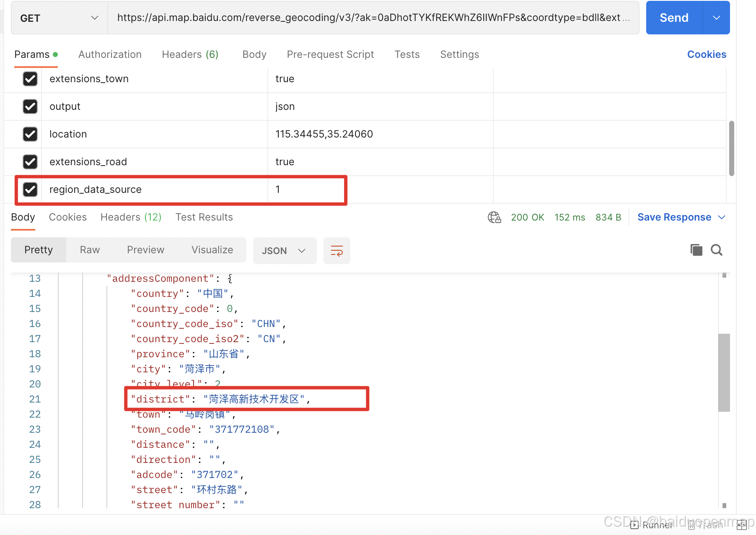Click the extensions_town key cell
The height and width of the screenshot is (535, 756).
tap(155, 79)
